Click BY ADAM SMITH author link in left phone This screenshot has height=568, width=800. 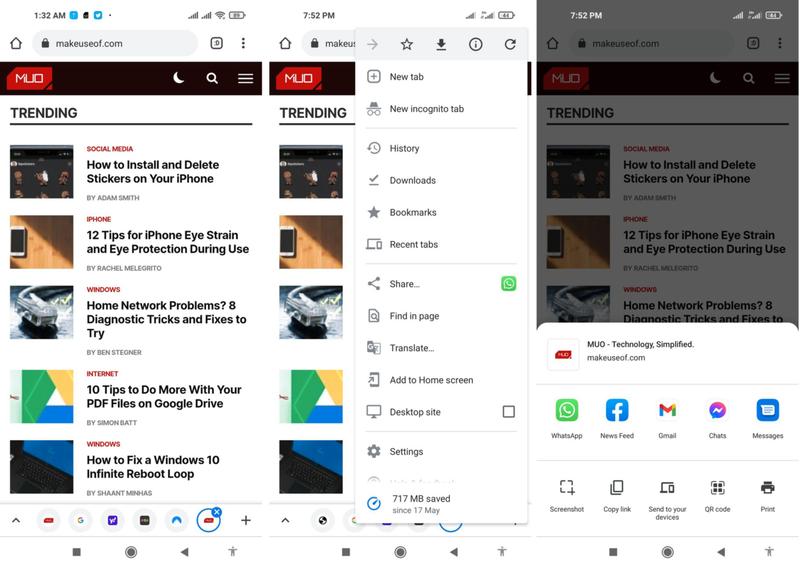click(113, 197)
